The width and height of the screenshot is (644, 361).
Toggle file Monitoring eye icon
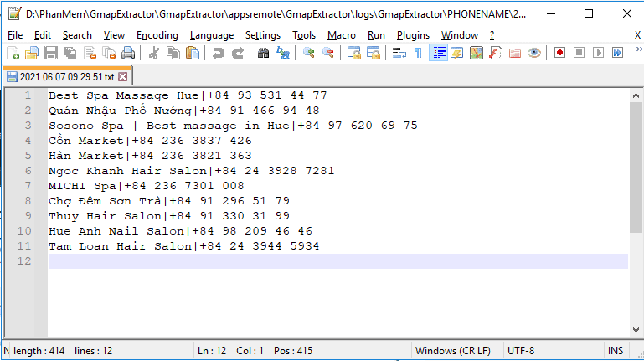[534, 53]
